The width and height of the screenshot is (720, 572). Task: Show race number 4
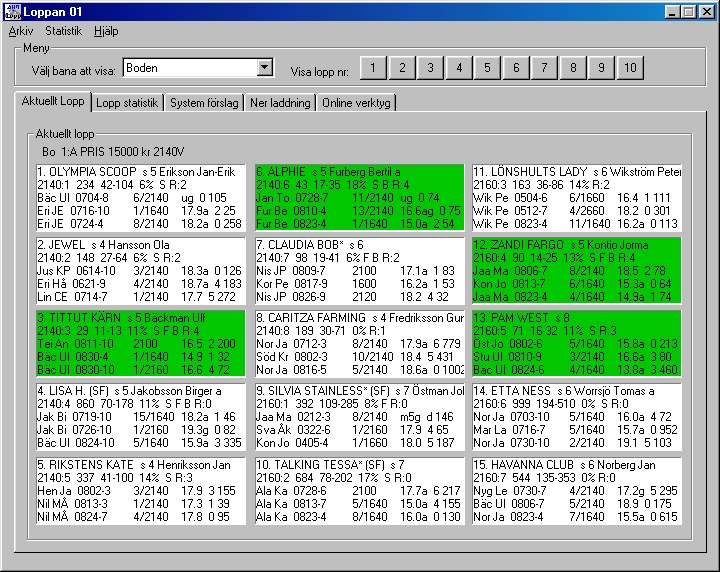pos(459,68)
